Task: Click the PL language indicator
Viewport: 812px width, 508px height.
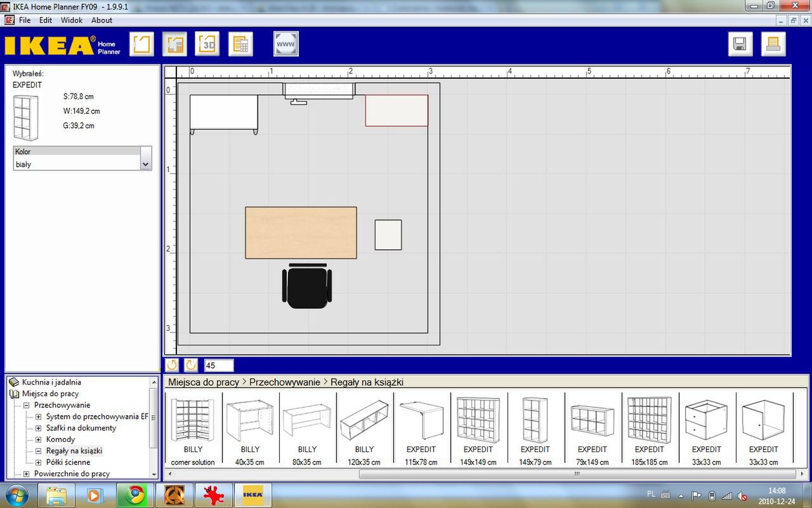Action: [x=651, y=493]
